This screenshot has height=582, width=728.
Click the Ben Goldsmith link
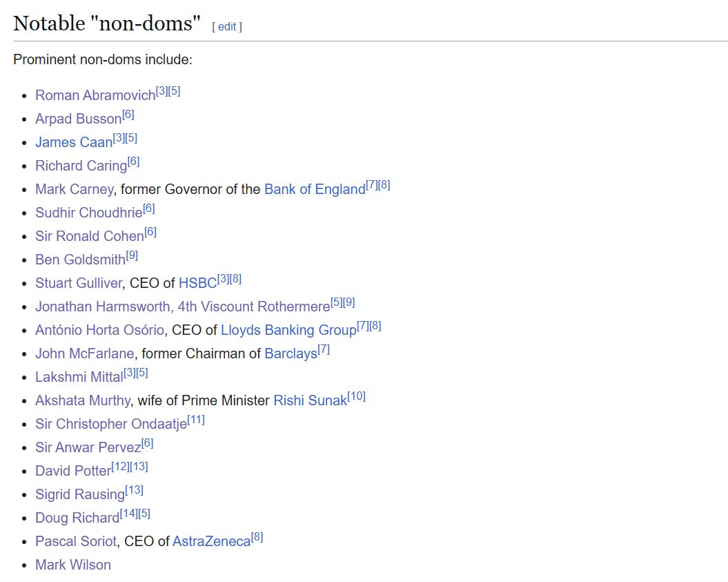(80, 260)
